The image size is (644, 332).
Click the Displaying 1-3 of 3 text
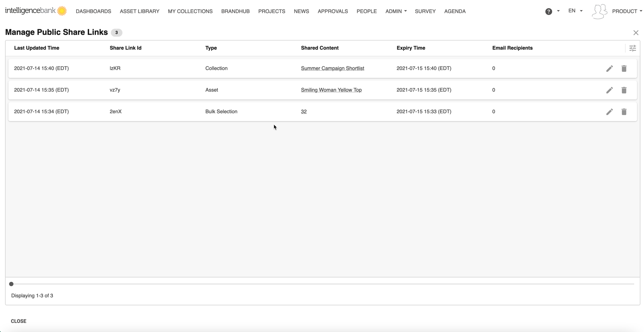tap(32, 296)
